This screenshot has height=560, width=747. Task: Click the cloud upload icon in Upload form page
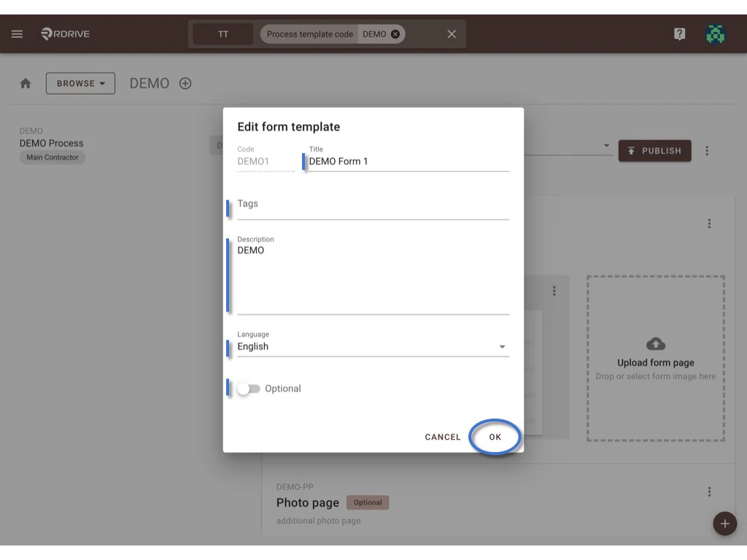pyautogui.click(x=654, y=344)
